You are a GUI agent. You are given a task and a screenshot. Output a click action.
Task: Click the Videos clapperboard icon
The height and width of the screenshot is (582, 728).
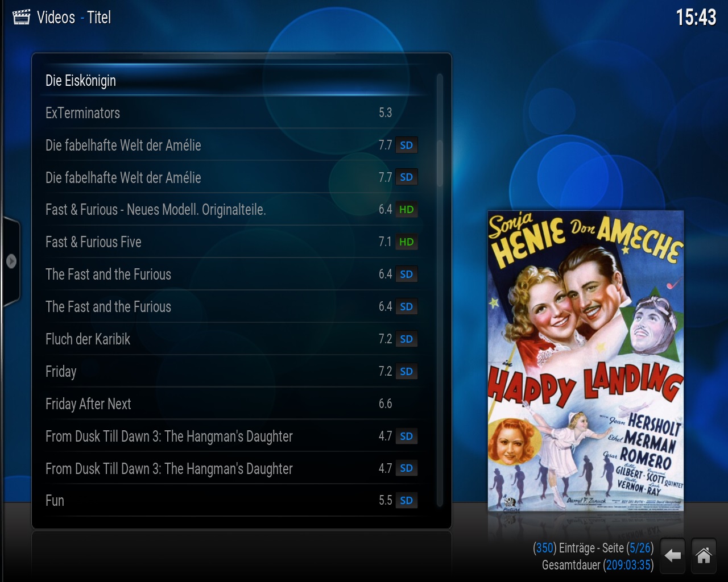point(21,18)
